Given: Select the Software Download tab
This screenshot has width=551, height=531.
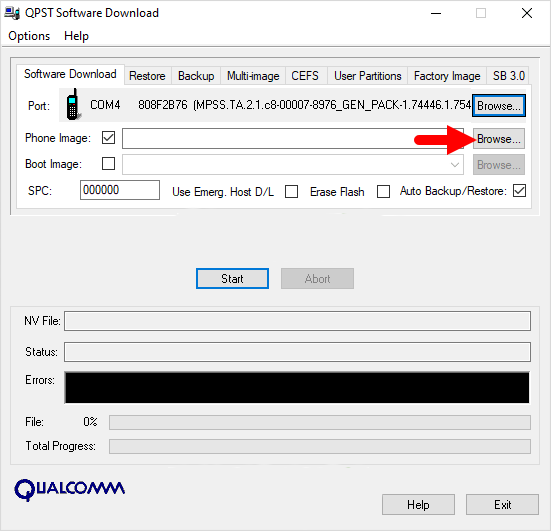Looking at the screenshot, I should (x=70, y=74).
